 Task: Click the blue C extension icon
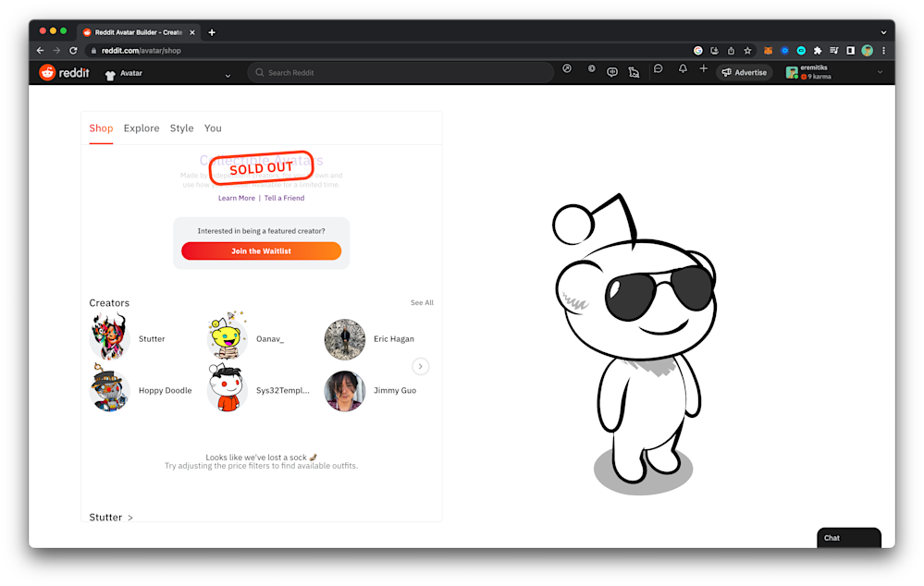click(784, 51)
